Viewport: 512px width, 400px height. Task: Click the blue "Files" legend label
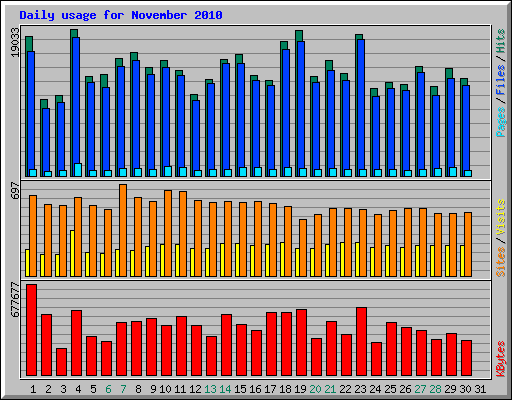[x=500, y=80]
